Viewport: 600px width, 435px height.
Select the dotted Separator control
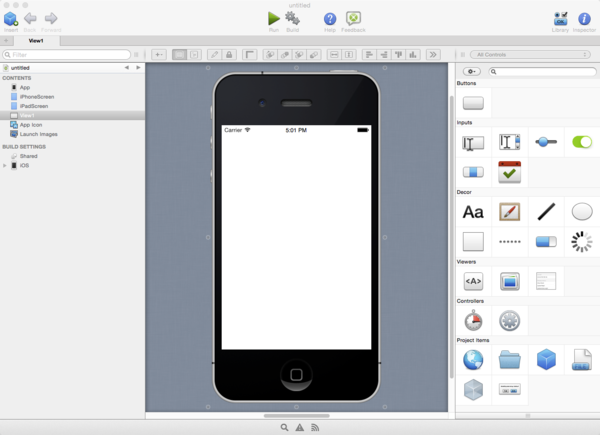[510, 241]
